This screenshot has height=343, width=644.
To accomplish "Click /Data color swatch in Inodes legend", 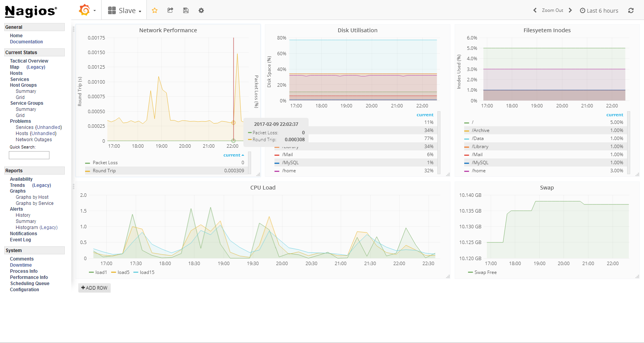I will coord(467,139).
